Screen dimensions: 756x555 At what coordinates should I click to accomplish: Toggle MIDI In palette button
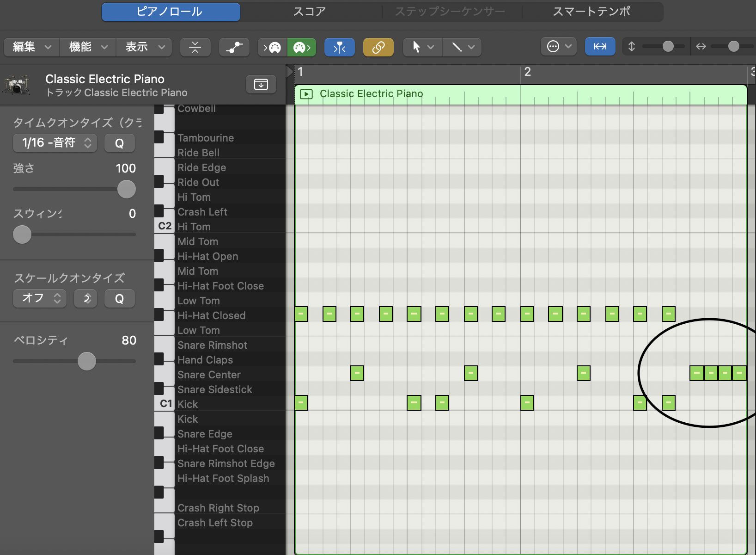[273, 47]
